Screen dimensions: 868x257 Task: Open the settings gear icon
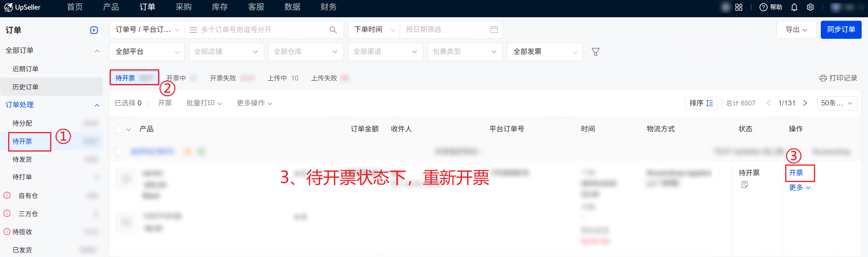(x=810, y=7)
